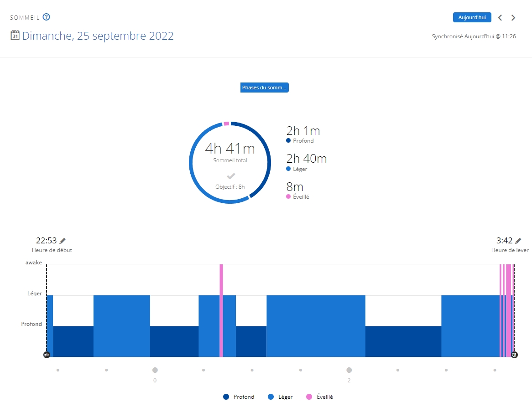
Task: Click the 3:42 wake-up time value
Action: point(504,241)
